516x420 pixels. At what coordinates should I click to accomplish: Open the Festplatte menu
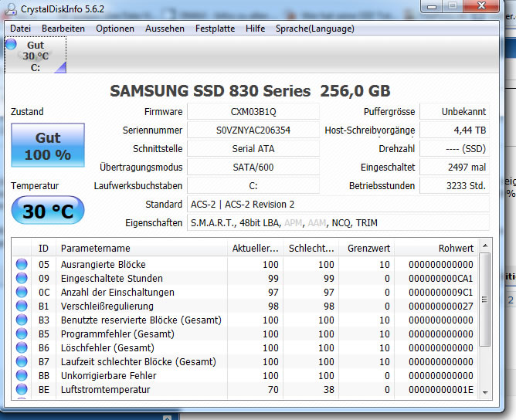tap(215, 29)
